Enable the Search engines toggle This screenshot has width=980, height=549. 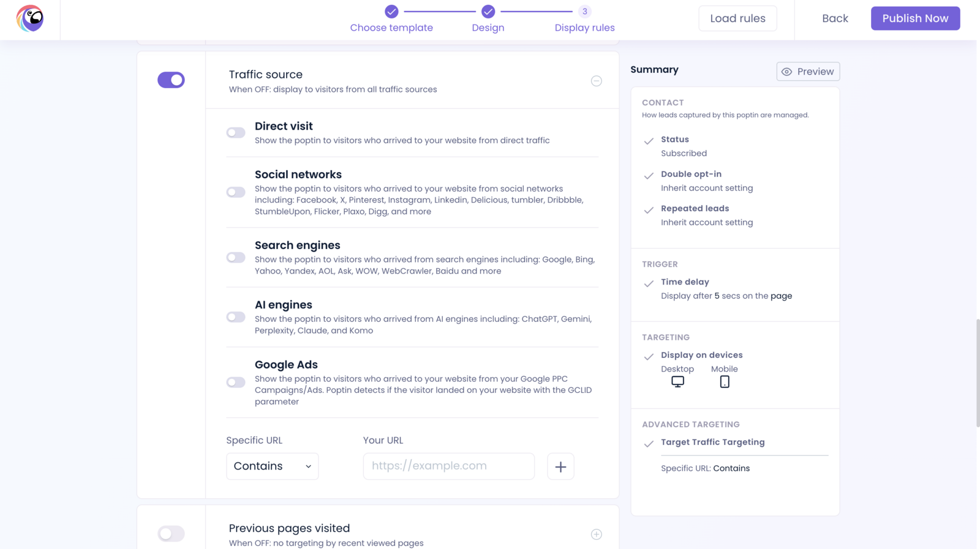[x=236, y=258]
